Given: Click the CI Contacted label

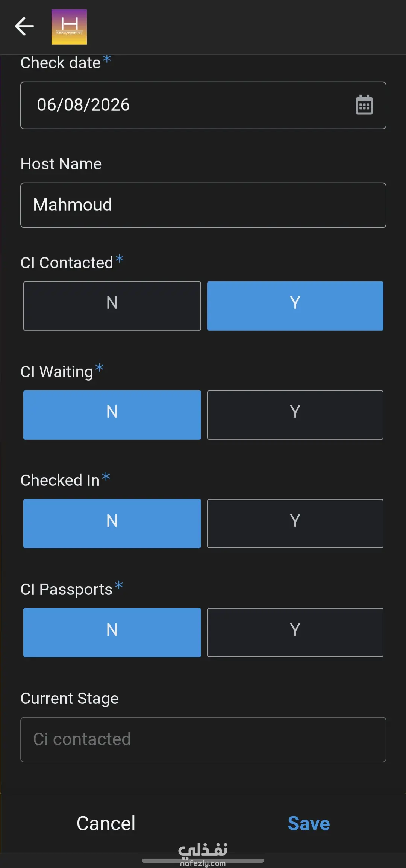Looking at the screenshot, I should click(x=67, y=263).
